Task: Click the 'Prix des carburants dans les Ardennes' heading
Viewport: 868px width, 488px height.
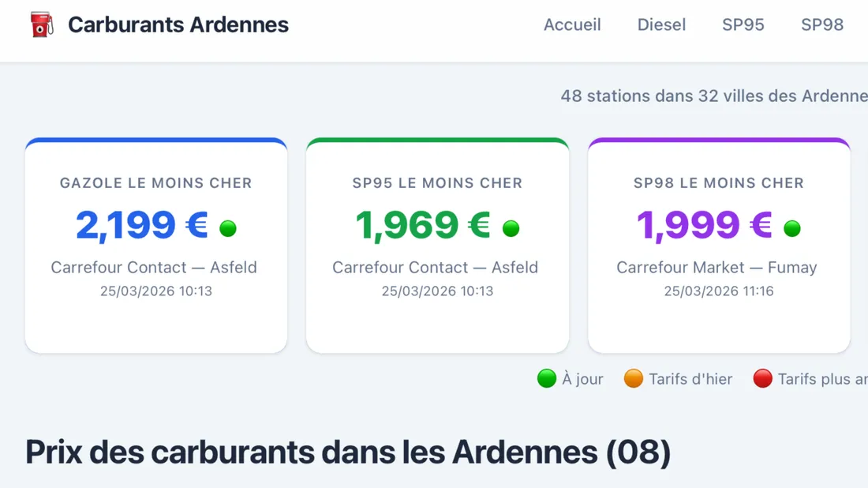Action: coord(347,452)
